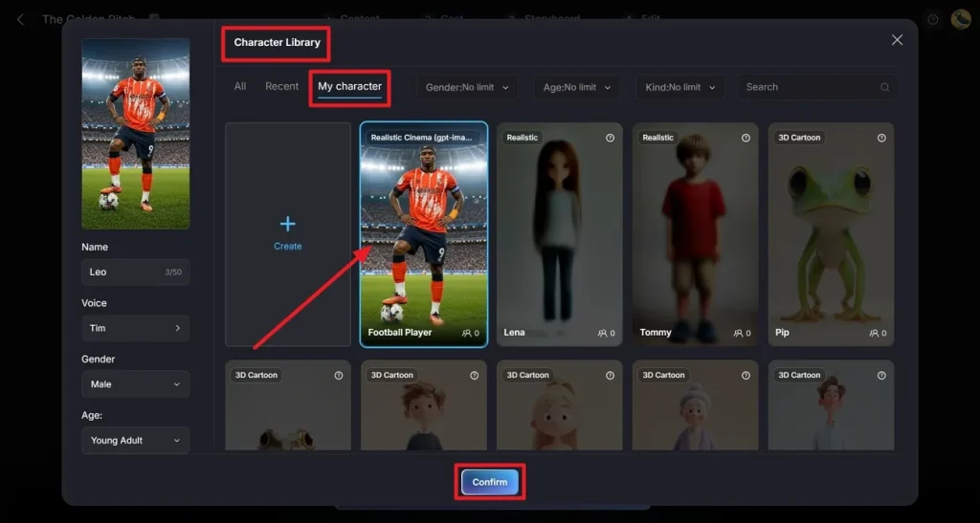Create a new character card
Viewport: 980px width, 523px height.
coord(287,234)
